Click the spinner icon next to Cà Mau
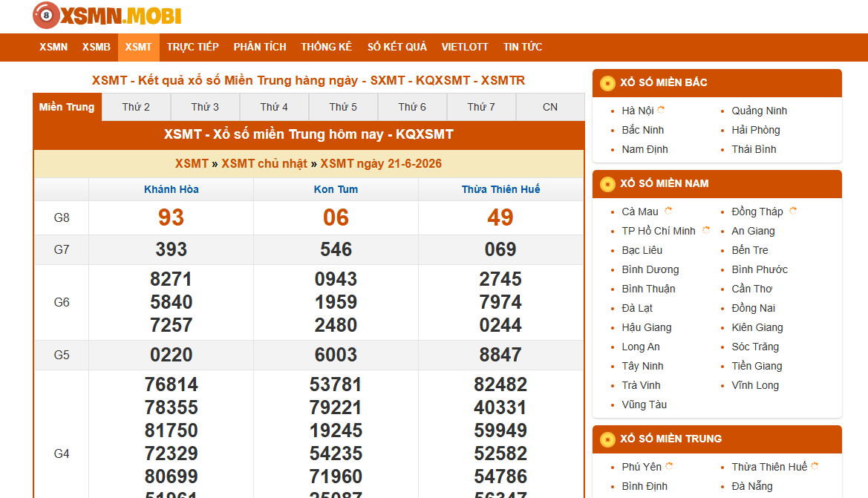 pos(668,210)
